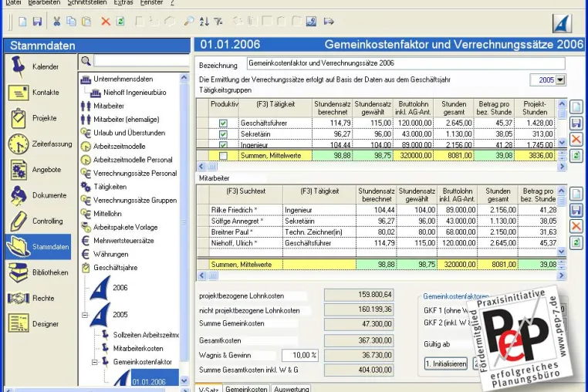This screenshot has width=588, height=392.
Task: Click the Stammdaten search field
Action: (x=141, y=61)
